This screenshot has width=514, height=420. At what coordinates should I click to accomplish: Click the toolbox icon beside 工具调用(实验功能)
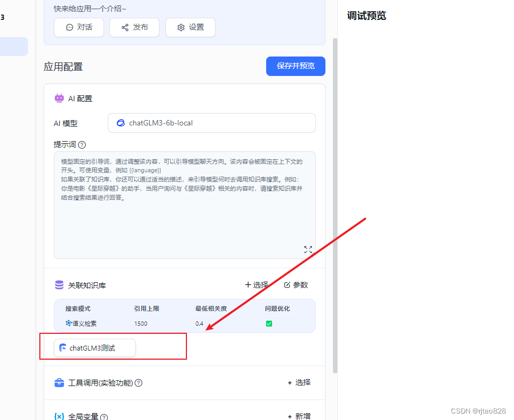click(x=59, y=383)
